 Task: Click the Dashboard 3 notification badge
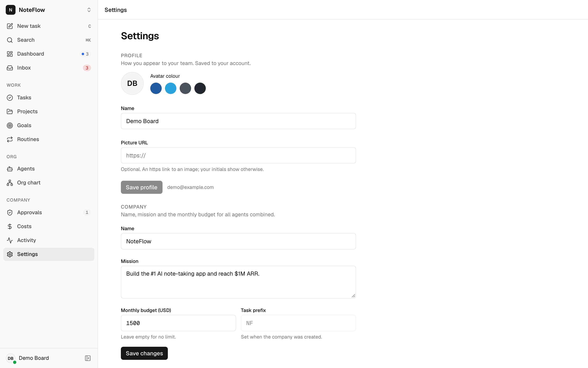pyautogui.click(x=85, y=54)
